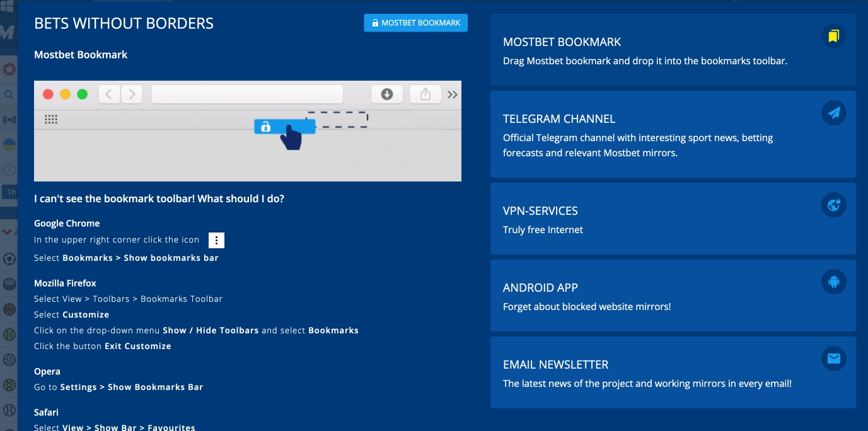Click 'Truly free Internet' text
Screen dimensions: 868x431
543,229
